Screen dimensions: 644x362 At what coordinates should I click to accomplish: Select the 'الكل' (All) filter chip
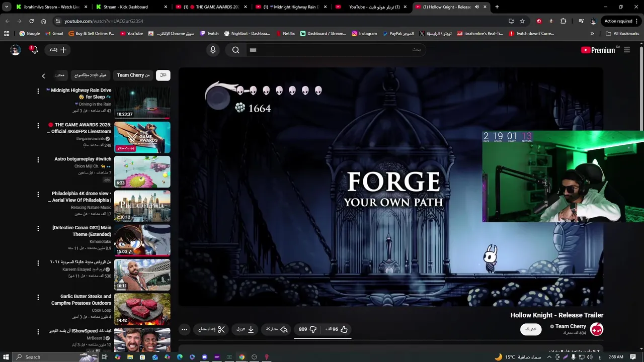pyautogui.click(x=163, y=75)
